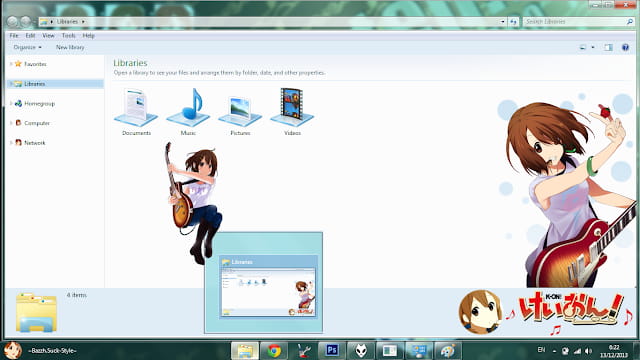
Task: Expand the Homegroup tree node
Action: pyautogui.click(x=11, y=103)
